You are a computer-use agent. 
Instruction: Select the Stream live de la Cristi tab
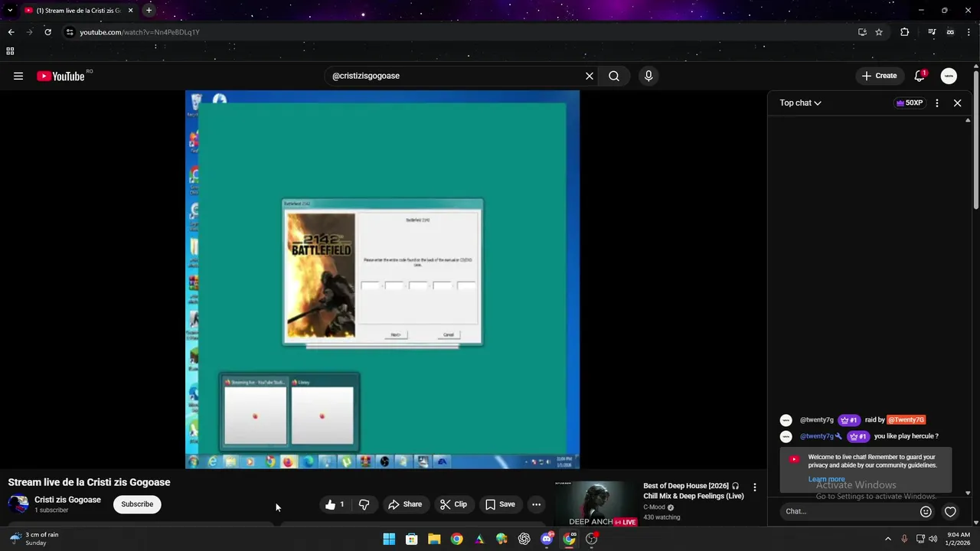pyautogui.click(x=79, y=11)
